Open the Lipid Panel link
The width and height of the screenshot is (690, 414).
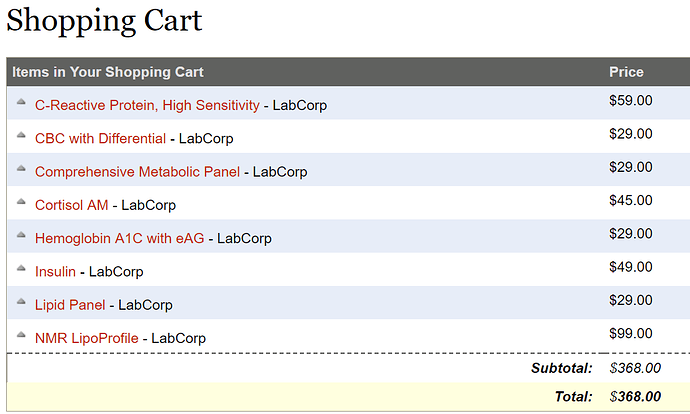pyautogui.click(x=70, y=305)
